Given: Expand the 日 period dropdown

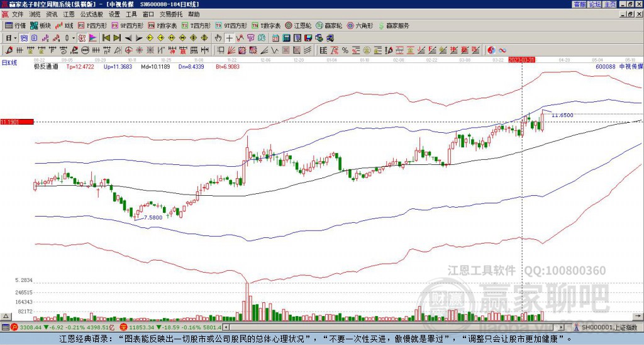Looking at the screenshot, I should [11, 38].
